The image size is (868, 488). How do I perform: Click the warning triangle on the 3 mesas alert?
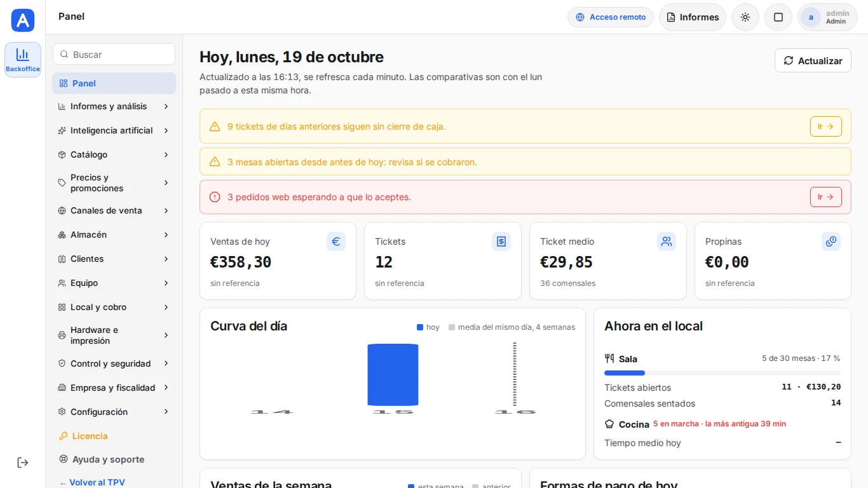(x=215, y=162)
